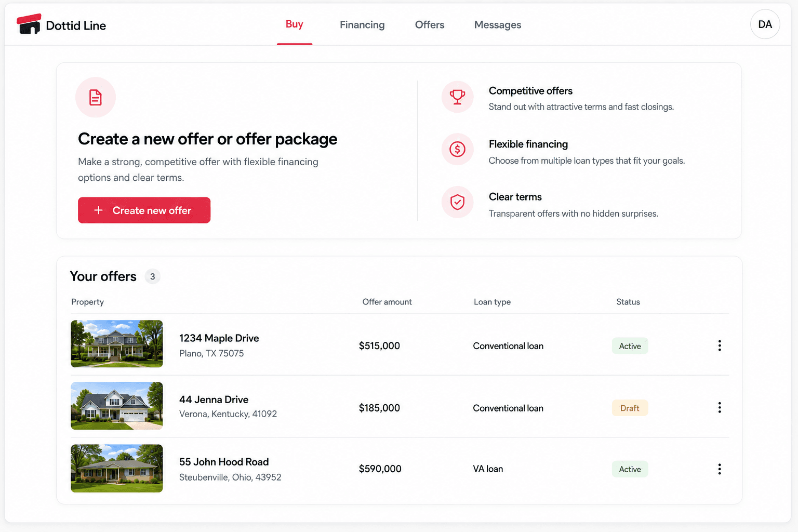The height and width of the screenshot is (532, 798).
Task: Select the 44 Jenna Drive address
Action: tap(214, 400)
